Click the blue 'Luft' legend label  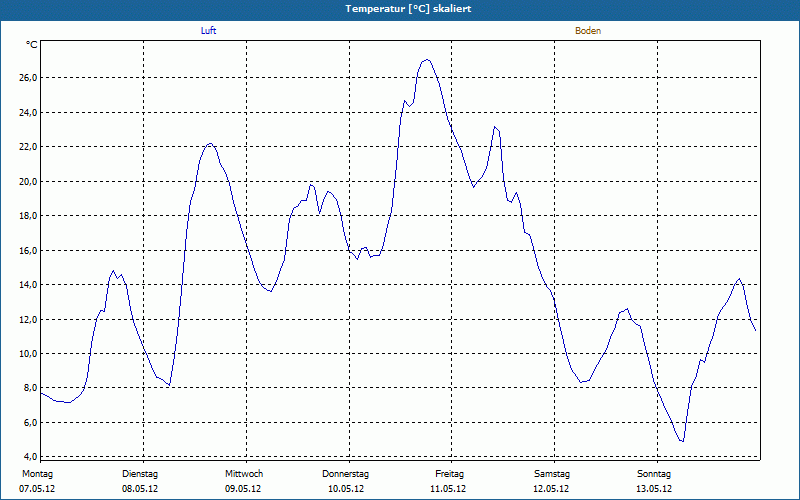208,31
